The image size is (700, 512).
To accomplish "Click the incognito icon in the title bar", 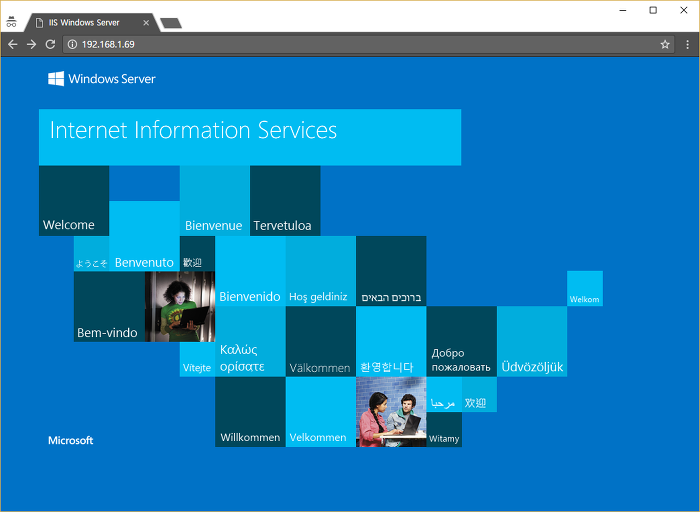I will 11,21.
